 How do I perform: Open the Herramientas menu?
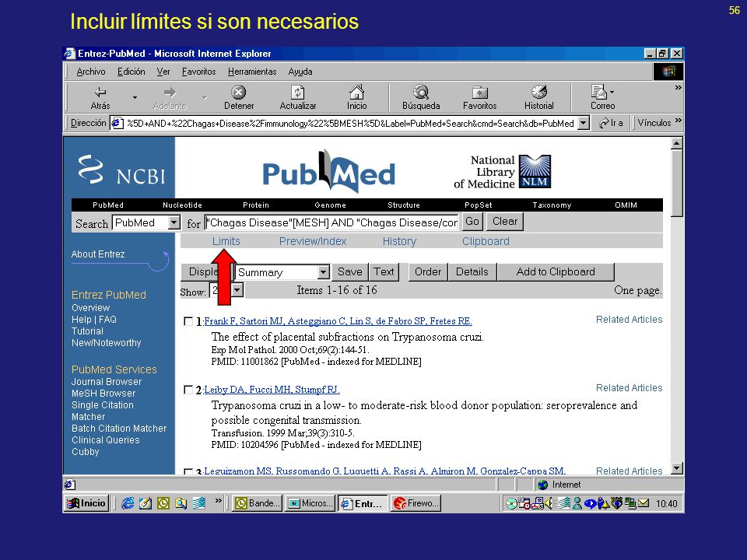[252, 72]
